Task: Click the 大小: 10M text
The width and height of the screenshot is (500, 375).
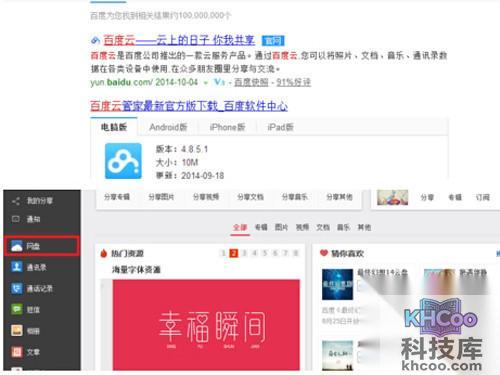Action: coord(177,162)
